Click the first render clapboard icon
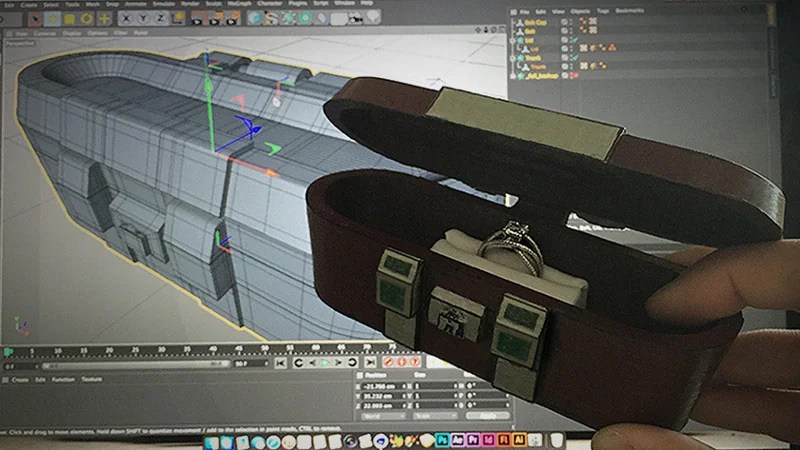The width and height of the screenshot is (800, 450). click(198, 19)
